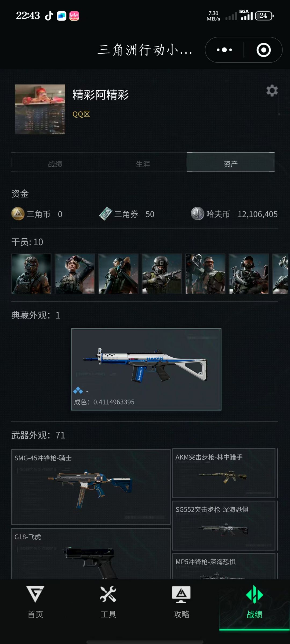
Task: Select the 战绩 bottom navigation icon
Action: pos(254,594)
